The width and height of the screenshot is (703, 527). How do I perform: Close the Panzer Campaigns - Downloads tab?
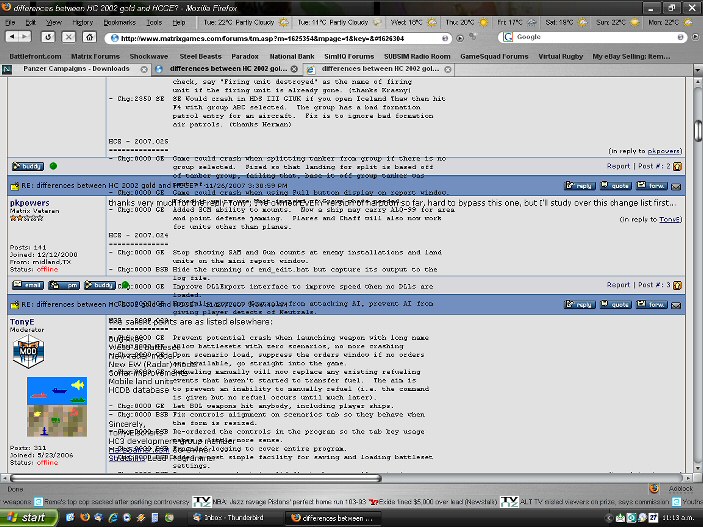click(x=144, y=70)
